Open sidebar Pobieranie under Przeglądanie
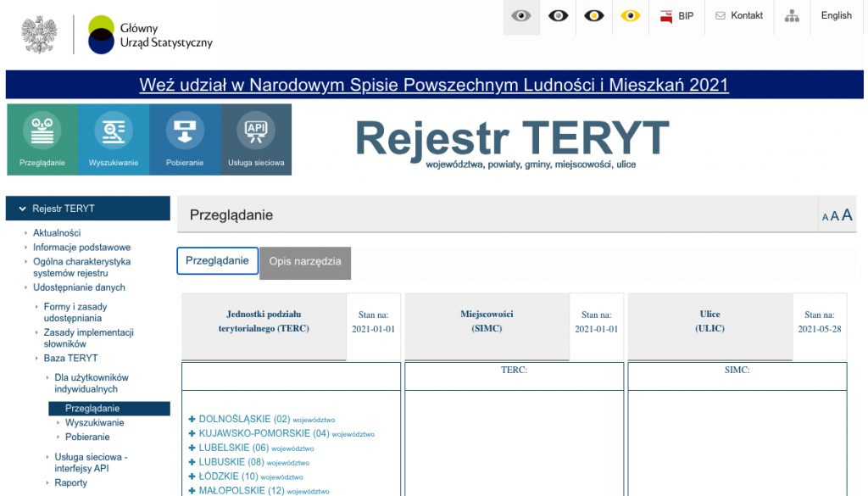The width and height of the screenshot is (868, 496). 87,437
